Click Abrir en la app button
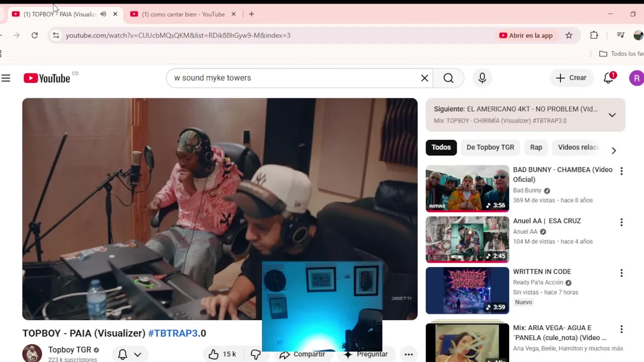This screenshot has width=644, height=362. point(526,35)
